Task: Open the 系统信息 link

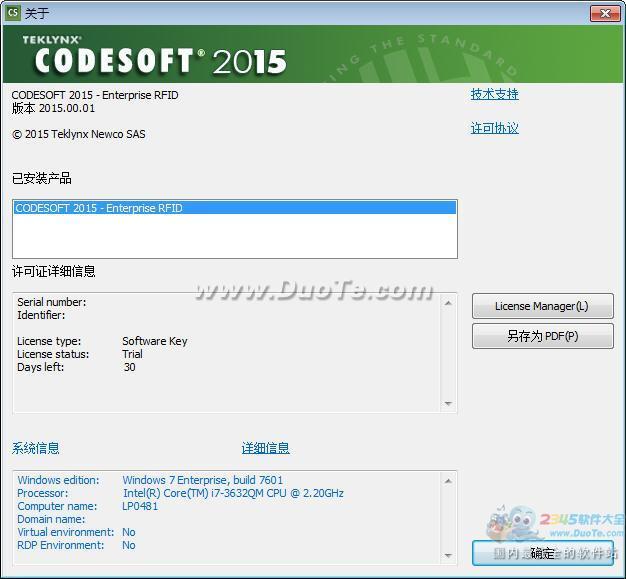Action: point(36,448)
